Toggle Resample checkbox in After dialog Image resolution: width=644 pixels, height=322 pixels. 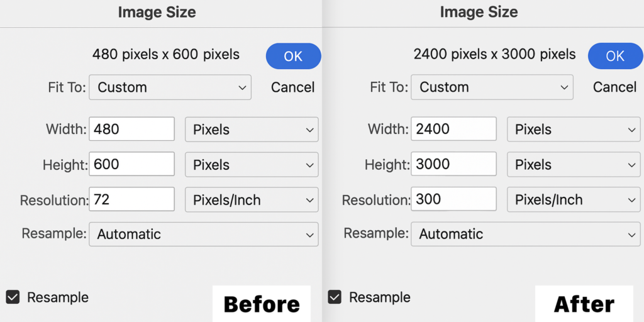335,297
